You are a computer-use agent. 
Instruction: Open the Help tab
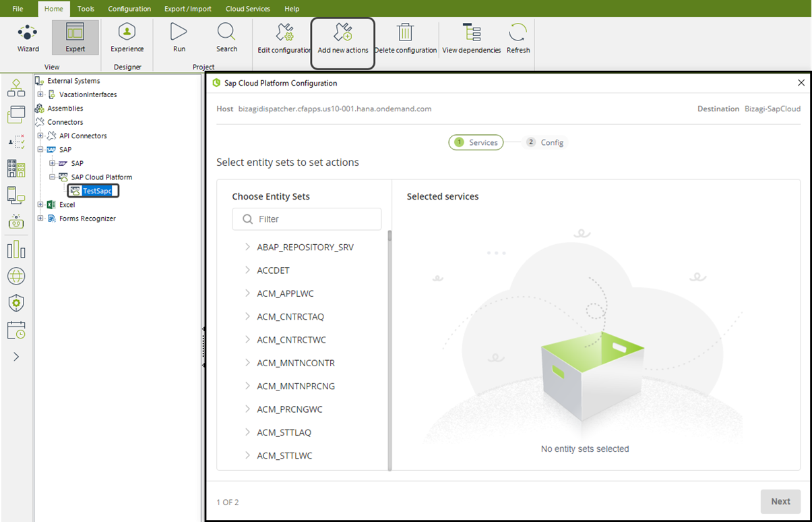click(x=292, y=9)
